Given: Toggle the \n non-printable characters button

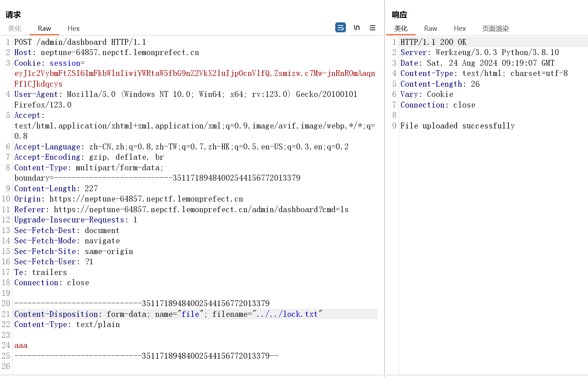Looking at the screenshot, I should [x=357, y=28].
